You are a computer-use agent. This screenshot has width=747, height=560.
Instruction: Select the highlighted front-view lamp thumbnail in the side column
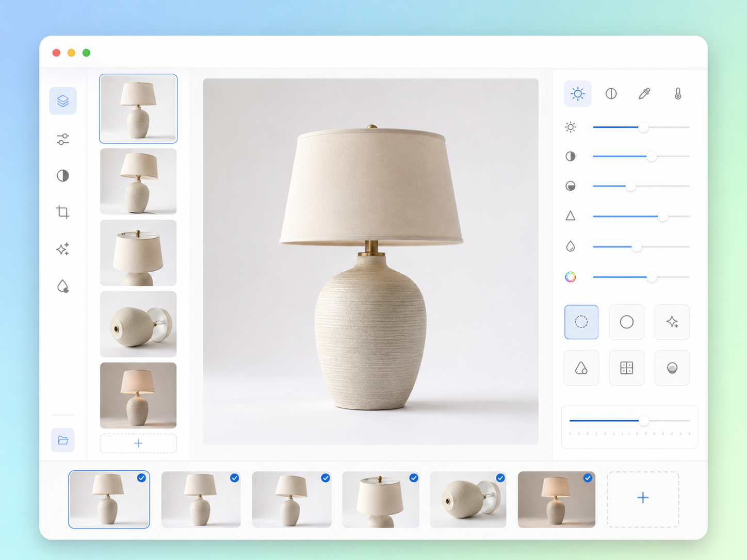coord(138,109)
